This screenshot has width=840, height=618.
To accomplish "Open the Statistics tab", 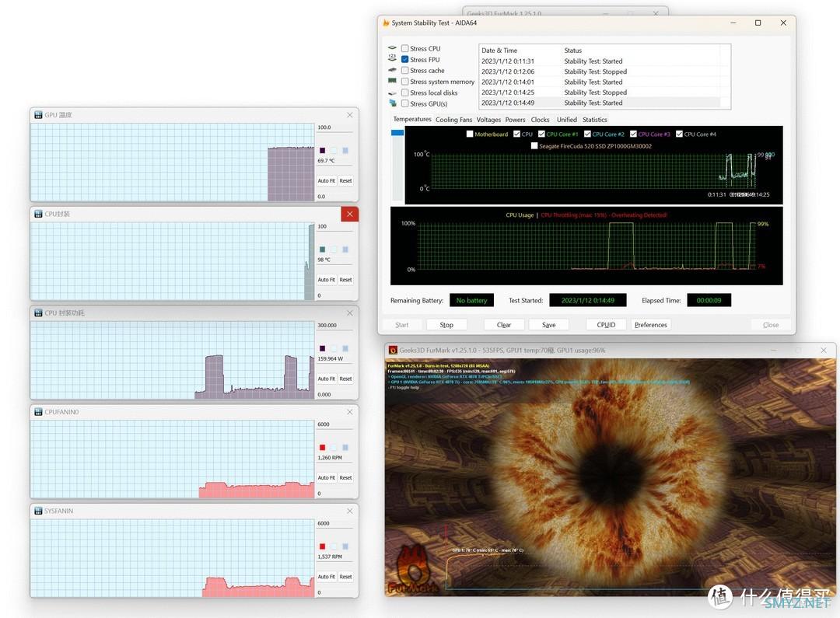I will pos(595,120).
